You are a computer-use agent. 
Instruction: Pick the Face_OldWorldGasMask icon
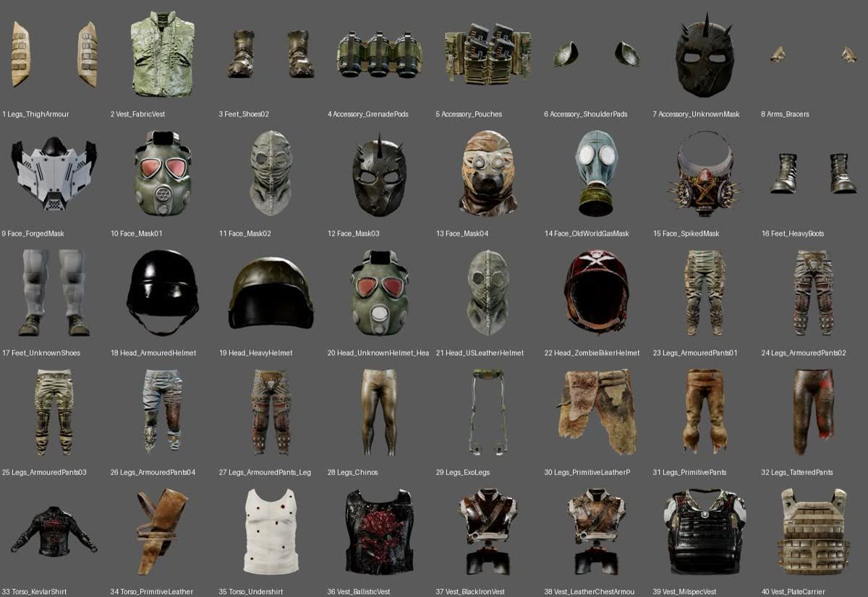click(597, 173)
